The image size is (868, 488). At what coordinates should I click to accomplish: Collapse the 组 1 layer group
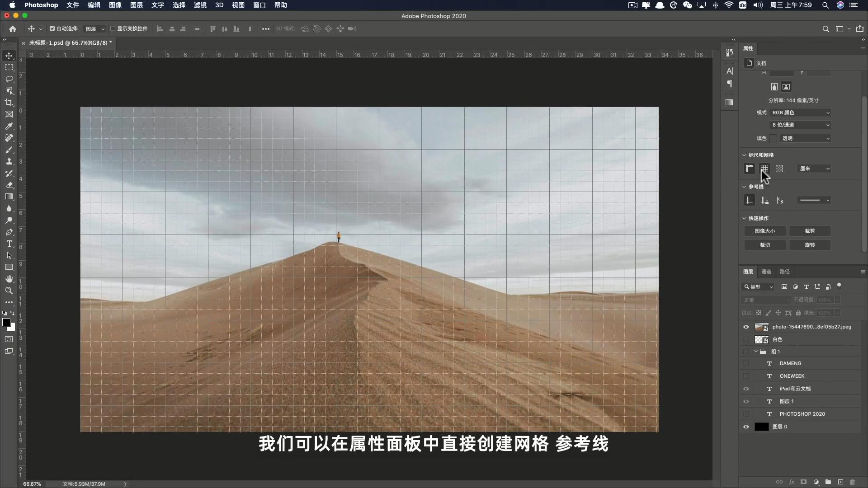(756, 352)
